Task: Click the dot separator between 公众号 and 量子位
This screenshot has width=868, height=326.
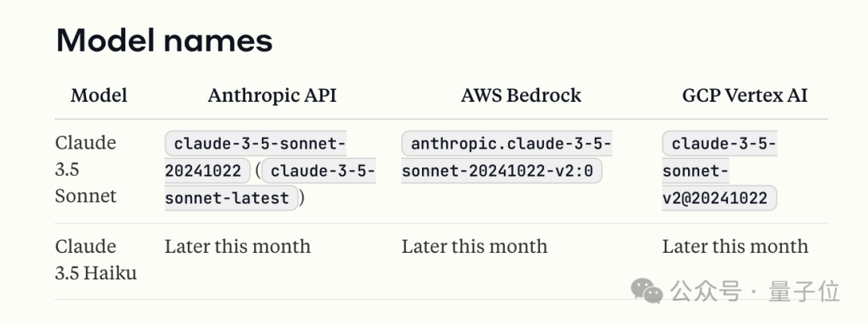Action: click(754, 291)
